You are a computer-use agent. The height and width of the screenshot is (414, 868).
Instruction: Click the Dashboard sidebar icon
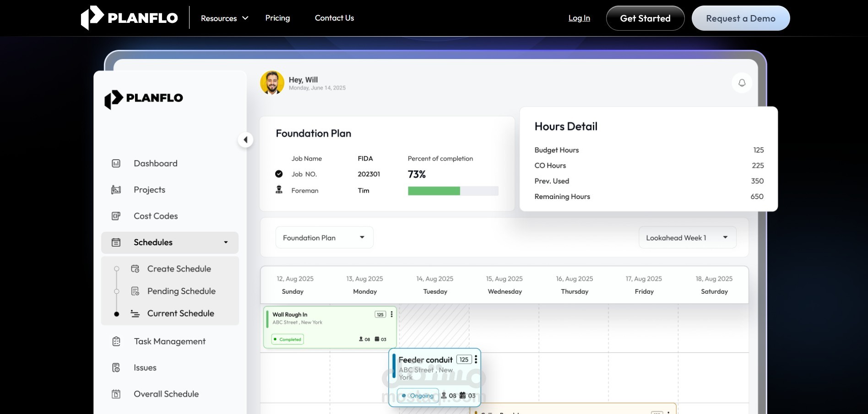[x=116, y=163]
